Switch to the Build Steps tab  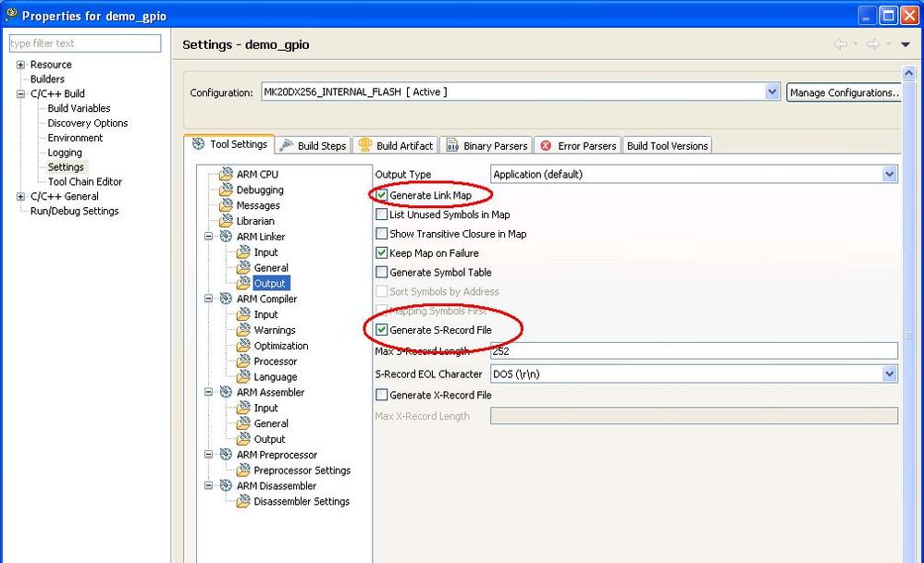click(x=313, y=146)
